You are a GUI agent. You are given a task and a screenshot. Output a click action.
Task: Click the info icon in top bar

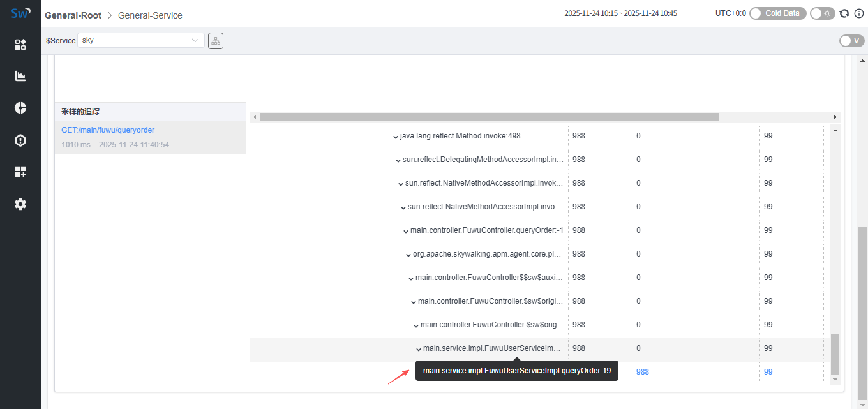[857, 13]
